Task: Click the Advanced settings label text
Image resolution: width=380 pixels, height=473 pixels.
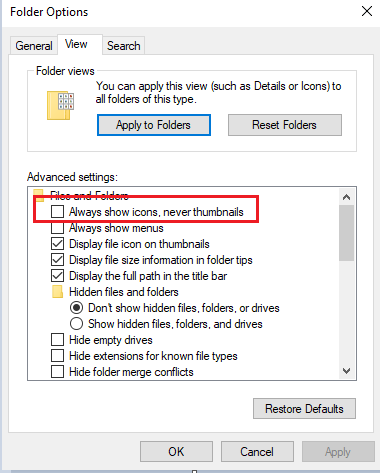Action: (x=72, y=177)
